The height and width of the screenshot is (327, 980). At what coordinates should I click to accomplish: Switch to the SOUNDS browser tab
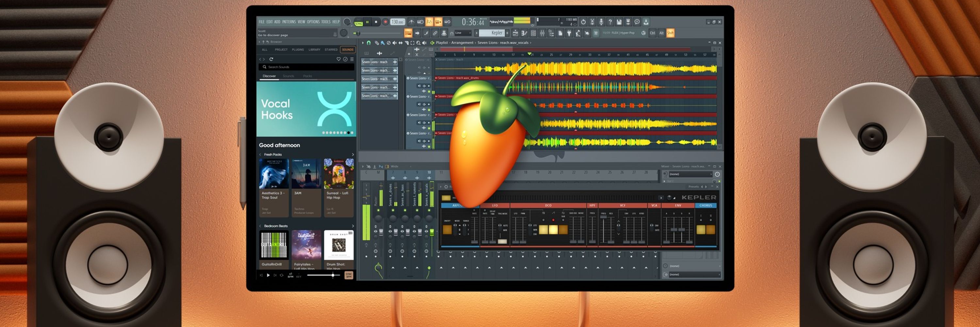(348, 49)
